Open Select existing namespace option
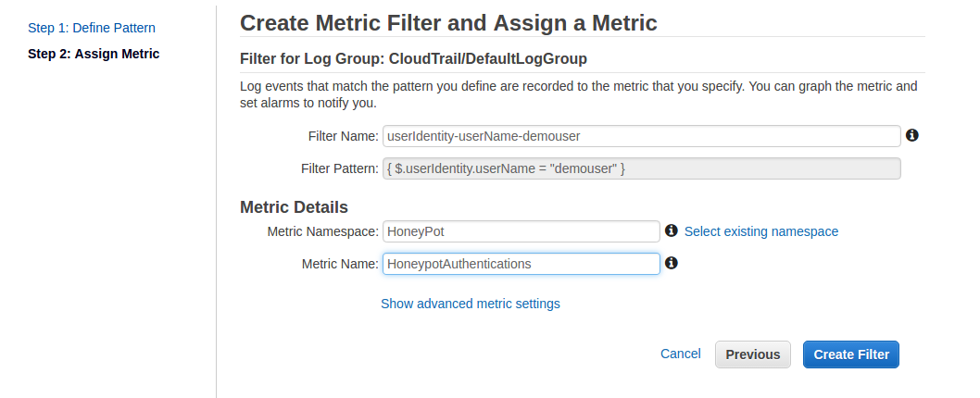This screenshot has height=398, width=980. [760, 231]
